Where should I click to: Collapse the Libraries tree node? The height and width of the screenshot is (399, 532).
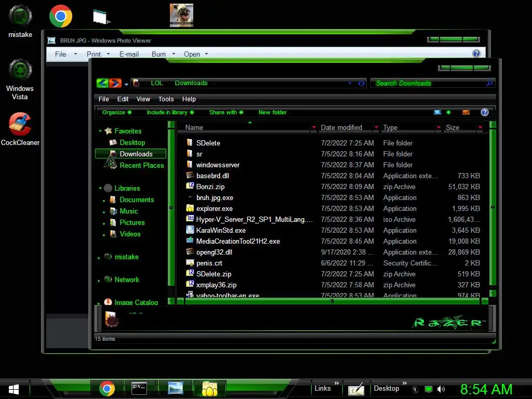(x=100, y=188)
